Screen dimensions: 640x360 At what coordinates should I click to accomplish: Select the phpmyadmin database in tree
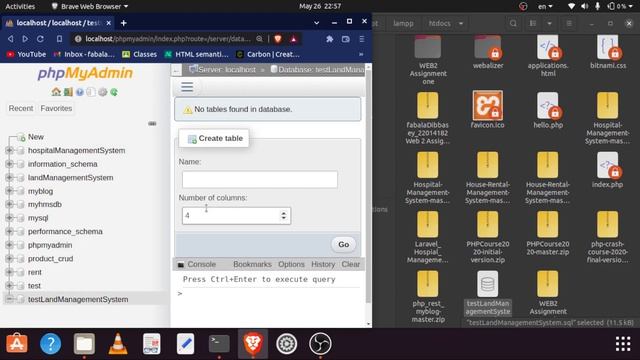50,245
